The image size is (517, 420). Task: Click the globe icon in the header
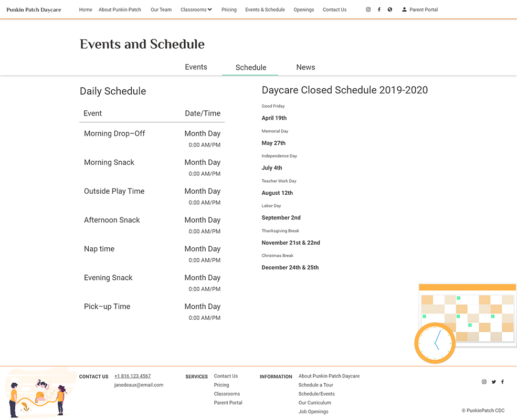click(390, 9)
